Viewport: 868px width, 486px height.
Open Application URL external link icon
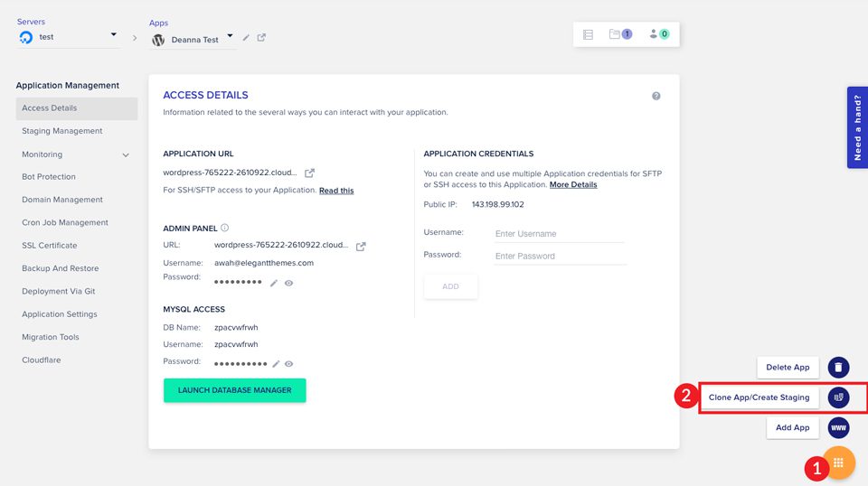tap(309, 173)
